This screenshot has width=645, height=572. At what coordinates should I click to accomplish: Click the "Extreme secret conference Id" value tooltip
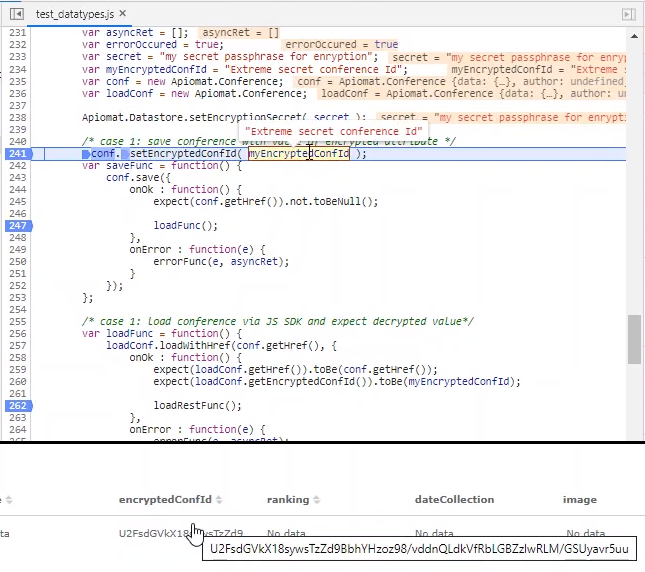(334, 132)
